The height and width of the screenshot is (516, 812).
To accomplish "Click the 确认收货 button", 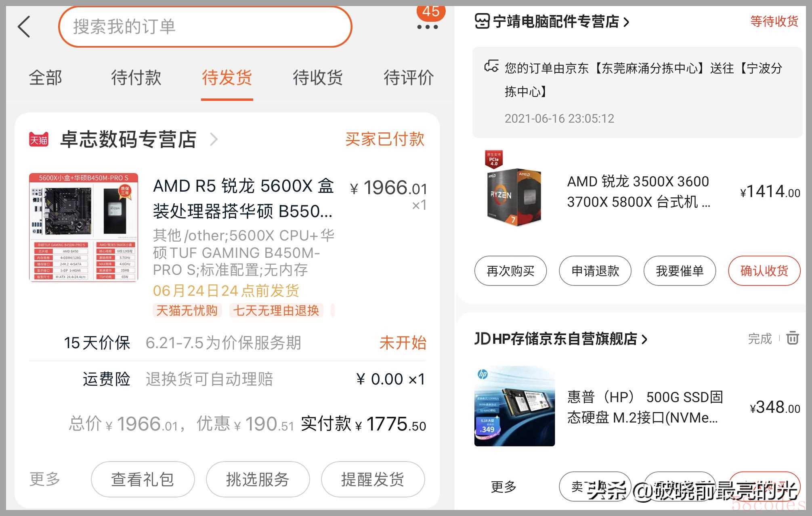I will [764, 271].
